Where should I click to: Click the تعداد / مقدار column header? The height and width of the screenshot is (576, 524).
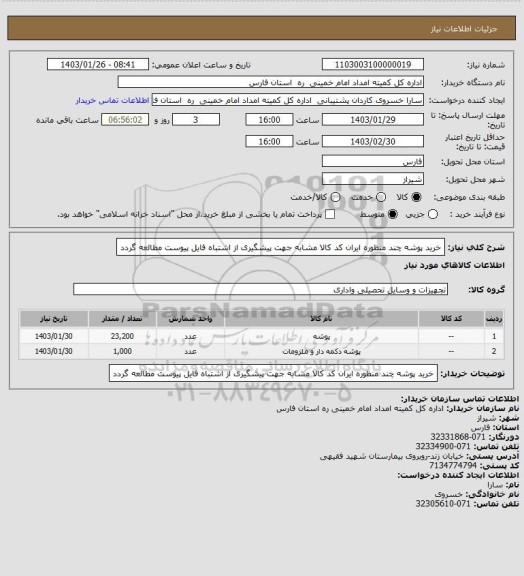click(x=122, y=319)
